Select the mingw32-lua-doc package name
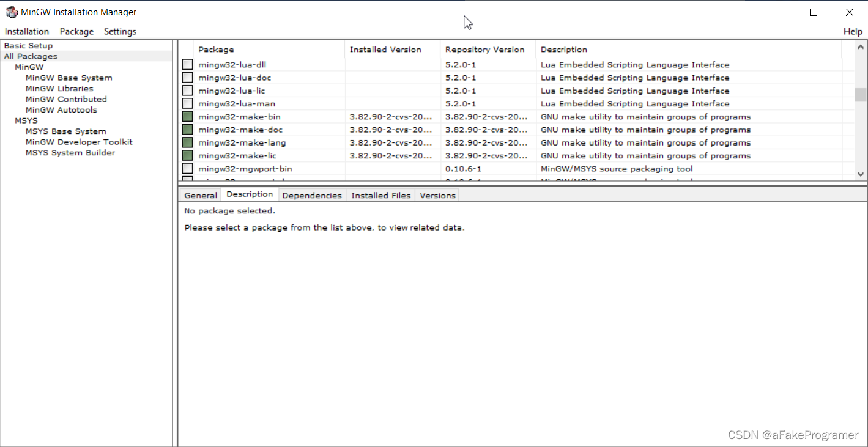 pyautogui.click(x=234, y=78)
